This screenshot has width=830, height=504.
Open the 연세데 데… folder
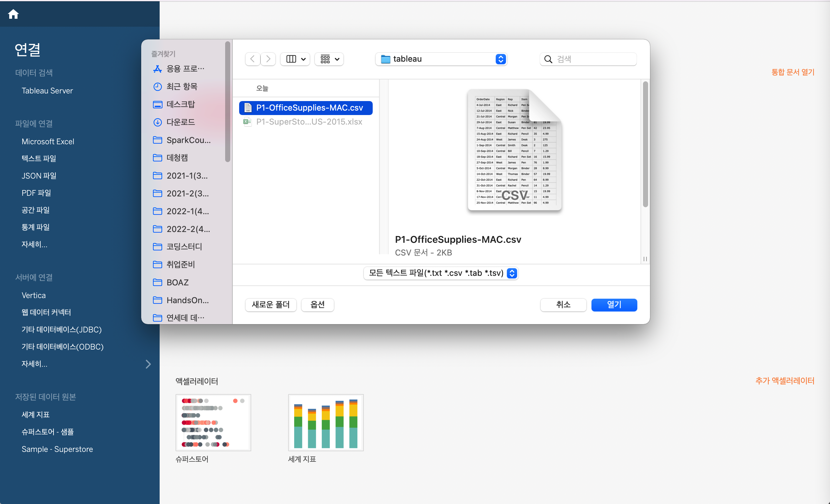coord(179,317)
